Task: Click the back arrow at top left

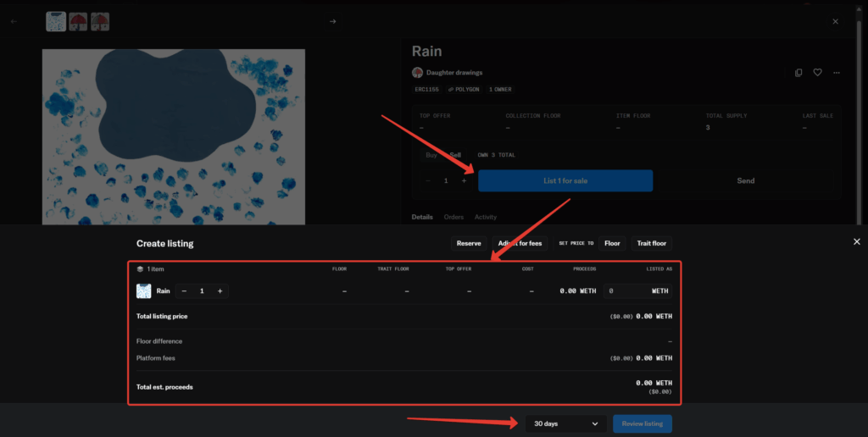Action: pos(14,21)
